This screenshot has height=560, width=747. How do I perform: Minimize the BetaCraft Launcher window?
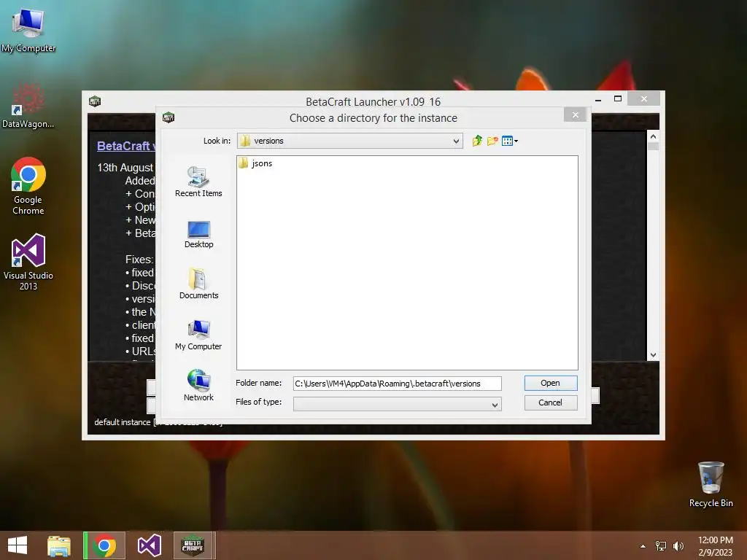(598, 99)
